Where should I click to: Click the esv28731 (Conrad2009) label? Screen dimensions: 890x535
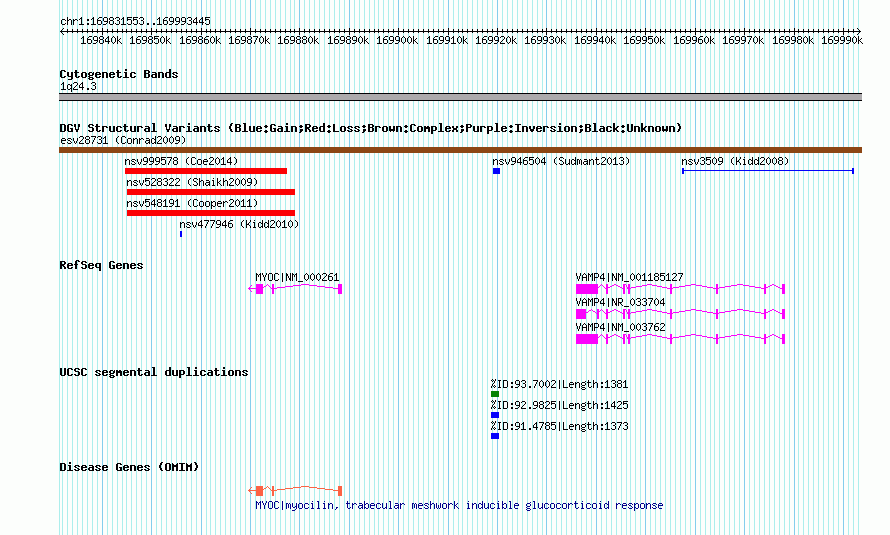(123, 140)
